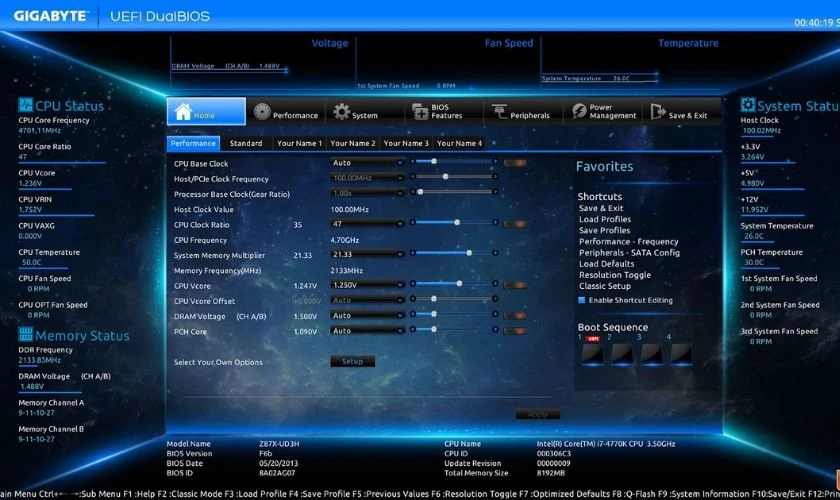Open Peripherals section icon
This screenshot has width=840, height=500.
[499, 111]
